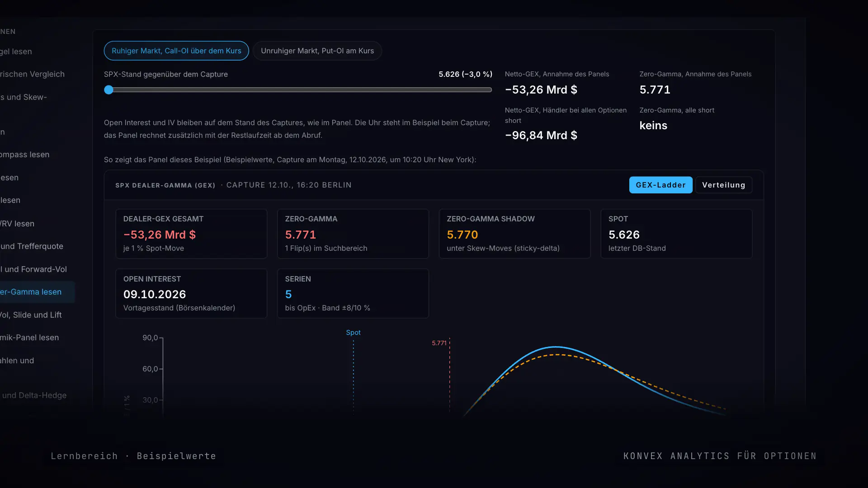Click the slider readout '5.626 (−3,0 %)'

click(465, 74)
